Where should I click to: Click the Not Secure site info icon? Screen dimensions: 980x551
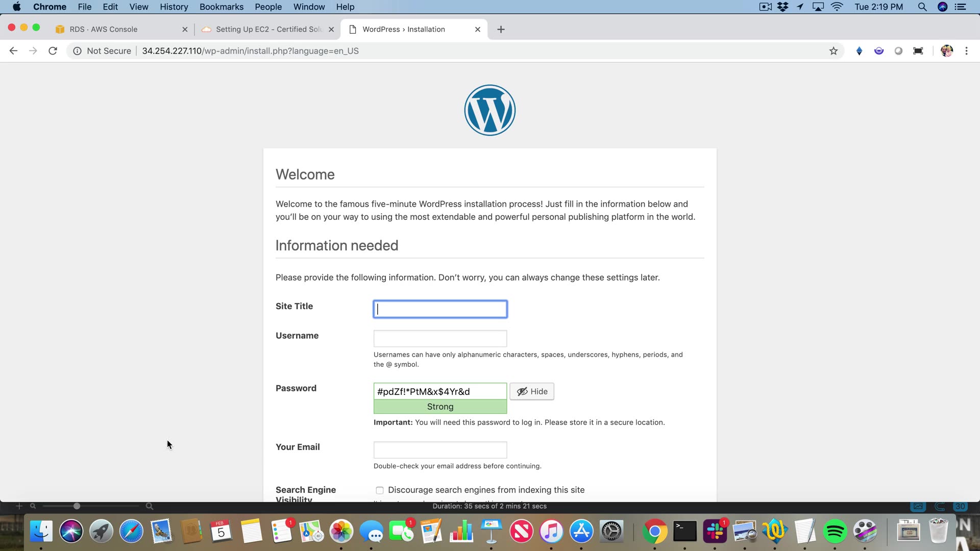[x=77, y=51]
